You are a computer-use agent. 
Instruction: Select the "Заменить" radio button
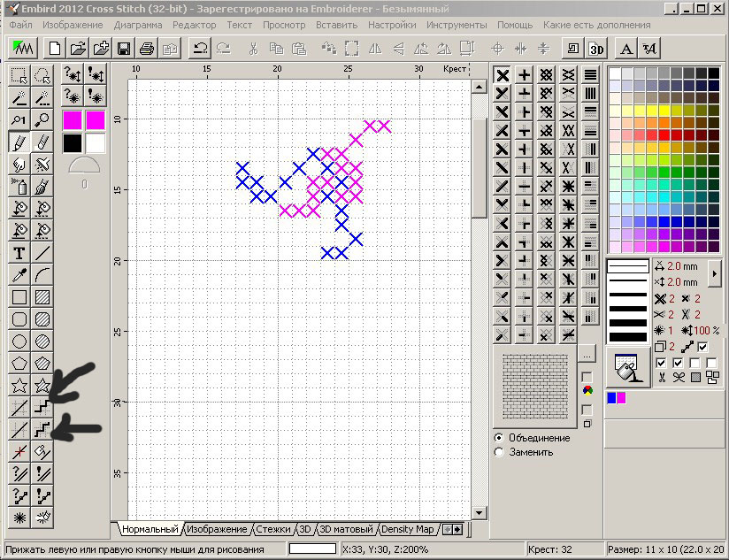[x=500, y=452]
